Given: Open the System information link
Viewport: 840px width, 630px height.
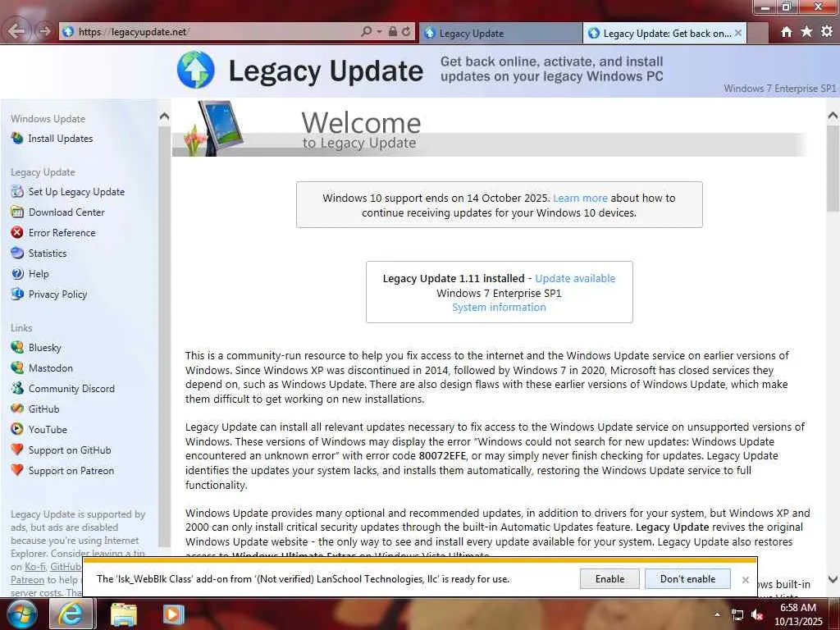Looking at the screenshot, I should click(499, 307).
